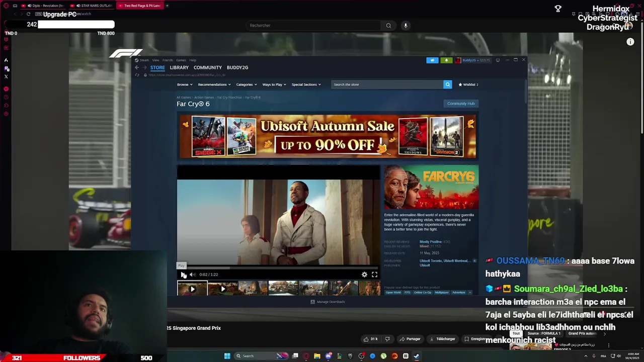Open the View menu in Steam
This screenshot has height=362, width=644.
(x=156, y=60)
